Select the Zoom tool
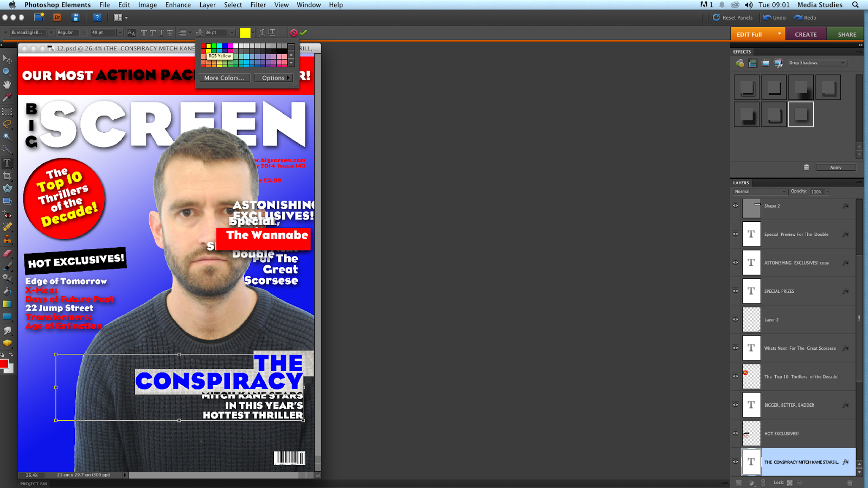The image size is (868, 488). [7, 72]
